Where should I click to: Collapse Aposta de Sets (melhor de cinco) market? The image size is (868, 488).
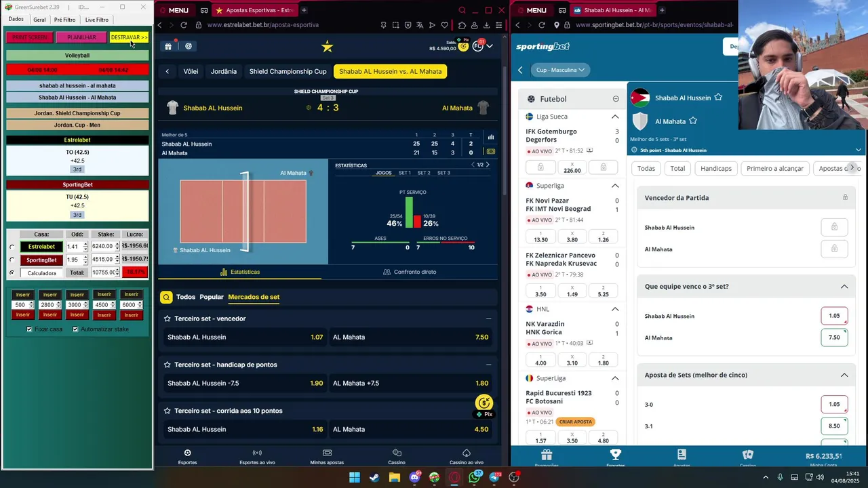click(x=844, y=375)
